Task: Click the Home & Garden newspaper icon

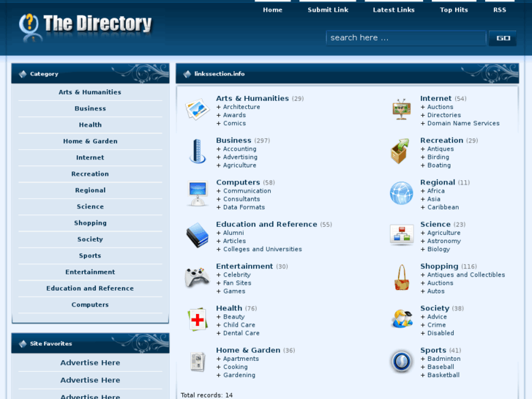Action: [x=198, y=362]
